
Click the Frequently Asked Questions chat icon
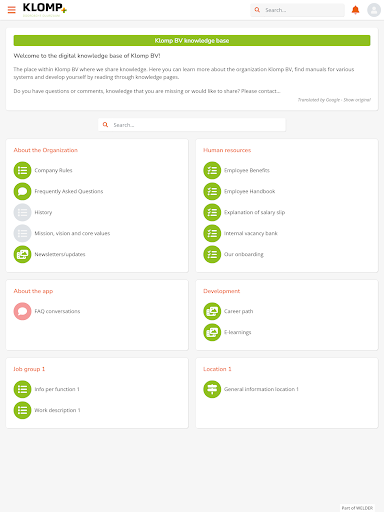(x=22, y=191)
